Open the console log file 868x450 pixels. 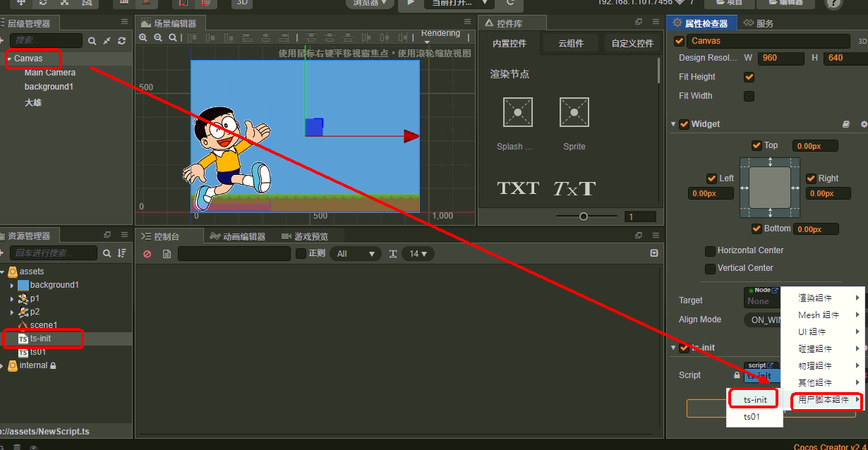click(x=167, y=254)
